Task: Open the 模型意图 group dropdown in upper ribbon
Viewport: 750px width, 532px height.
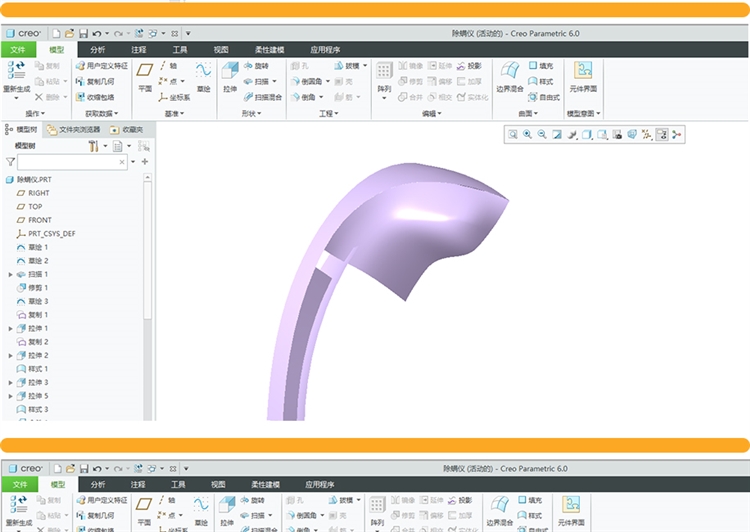Action: [583, 113]
